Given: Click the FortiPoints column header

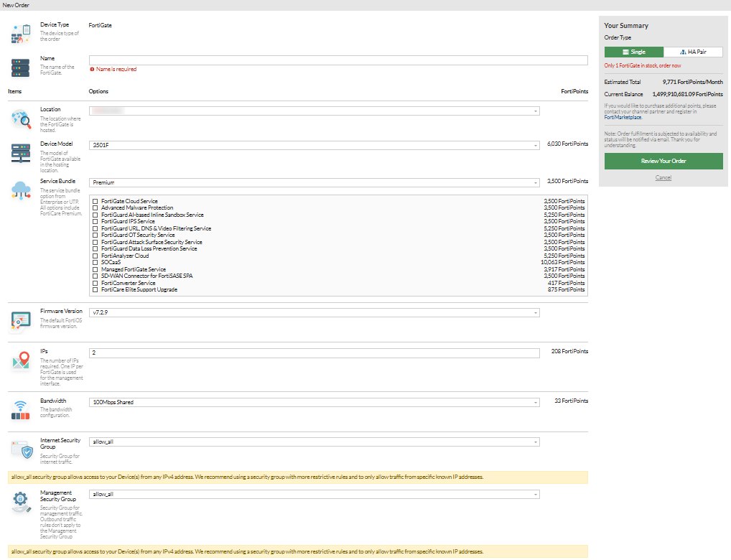Looking at the screenshot, I should 574,91.
